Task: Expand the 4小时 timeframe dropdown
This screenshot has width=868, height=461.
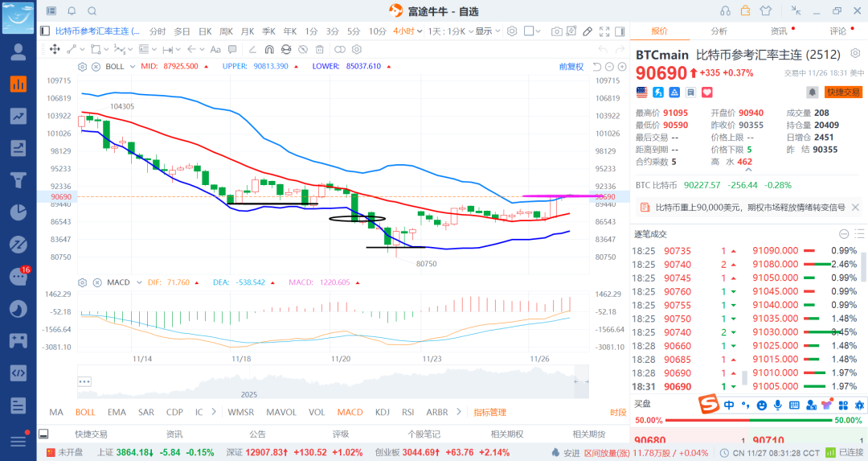Action: [x=407, y=31]
